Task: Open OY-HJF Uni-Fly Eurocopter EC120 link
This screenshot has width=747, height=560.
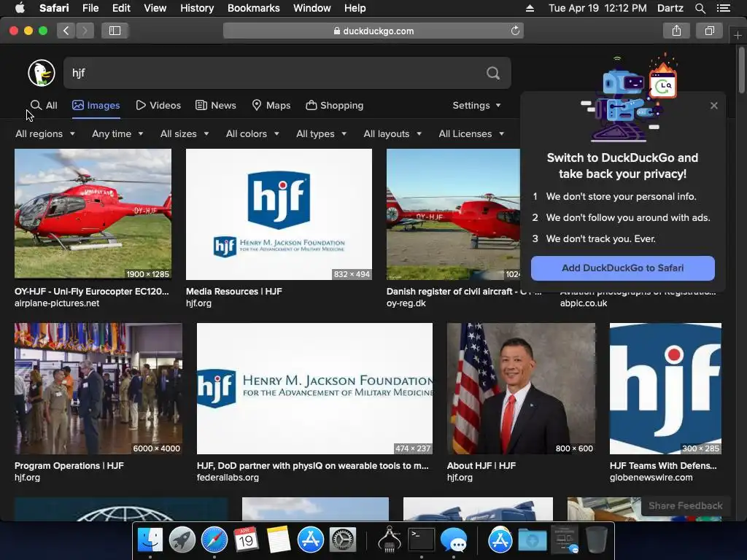Action: point(91,292)
